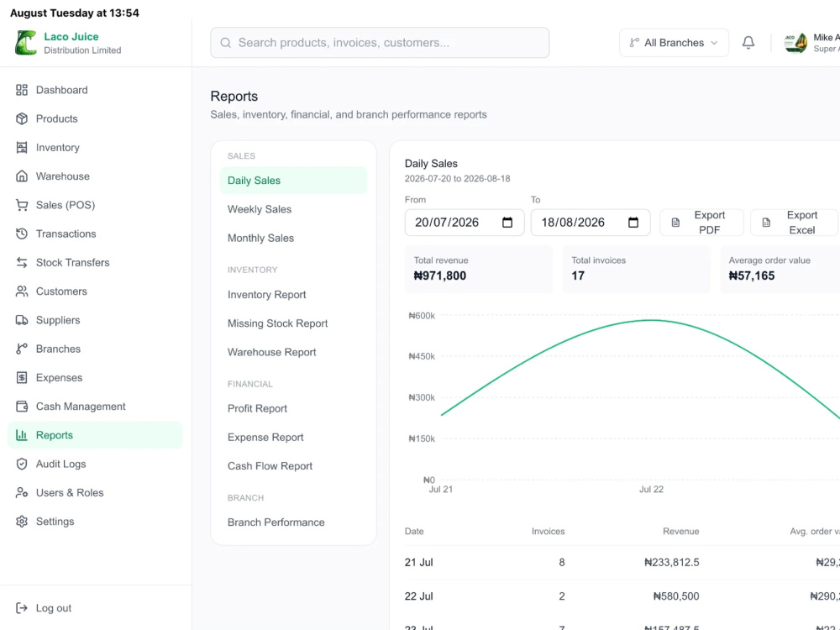Click the Reports bar chart icon

click(x=22, y=435)
